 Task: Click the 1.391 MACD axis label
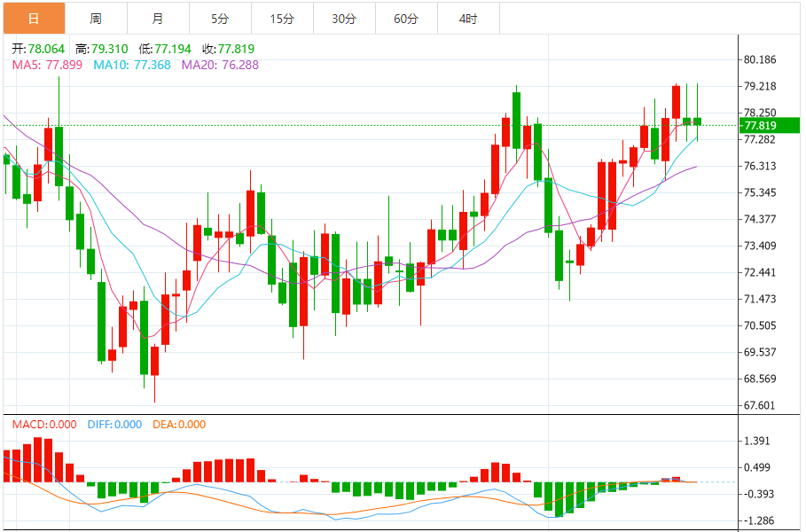pos(758,441)
